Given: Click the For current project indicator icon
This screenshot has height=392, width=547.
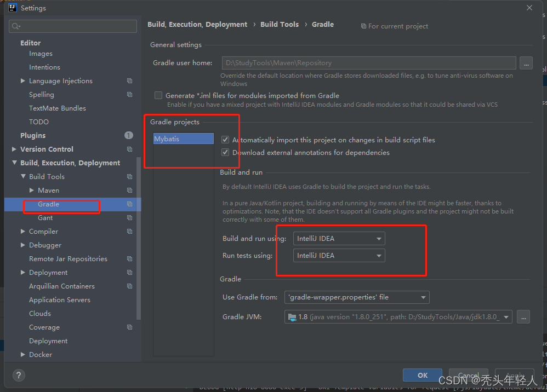Looking at the screenshot, I should 363,26.
